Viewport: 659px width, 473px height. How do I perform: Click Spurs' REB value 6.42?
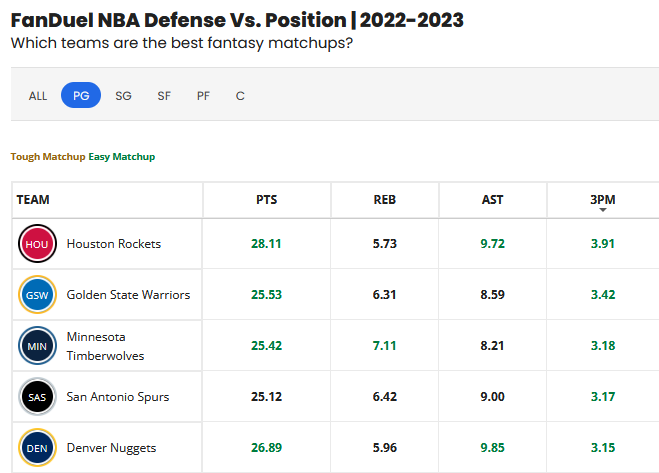click(x=385, y=397)
